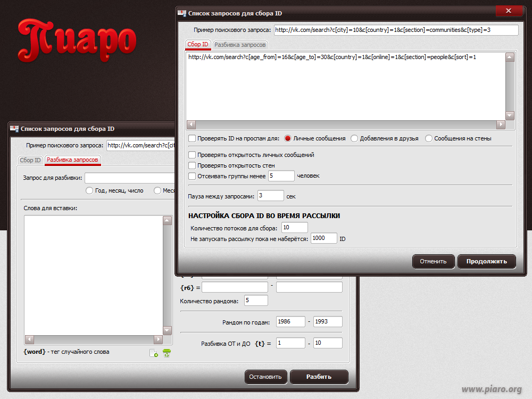Click the Разбить button

click(319, 377)
